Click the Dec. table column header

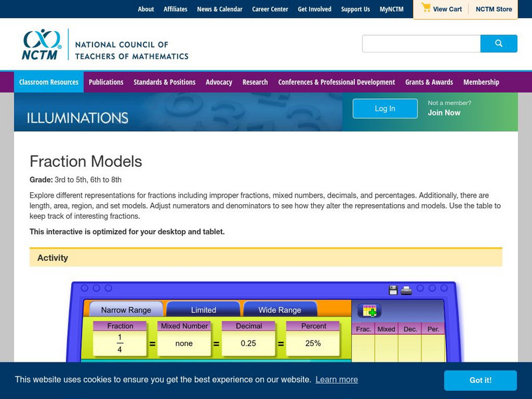coord(410,329)
